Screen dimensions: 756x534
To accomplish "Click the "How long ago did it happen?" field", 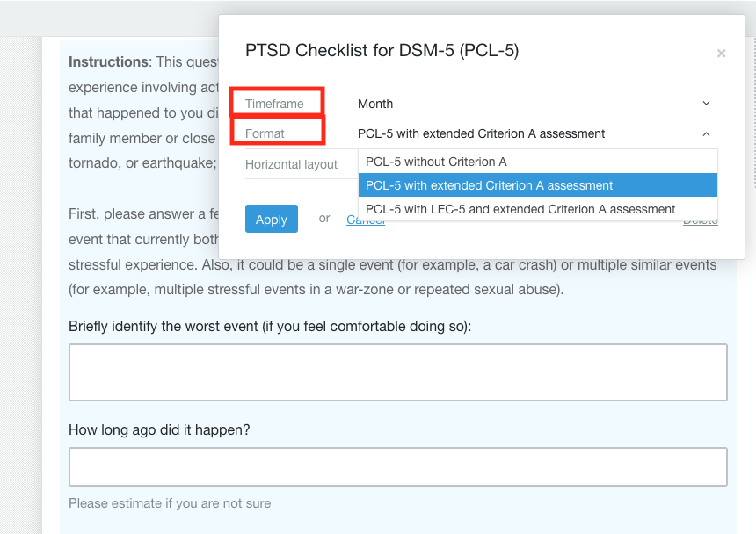I will (397, 466).
